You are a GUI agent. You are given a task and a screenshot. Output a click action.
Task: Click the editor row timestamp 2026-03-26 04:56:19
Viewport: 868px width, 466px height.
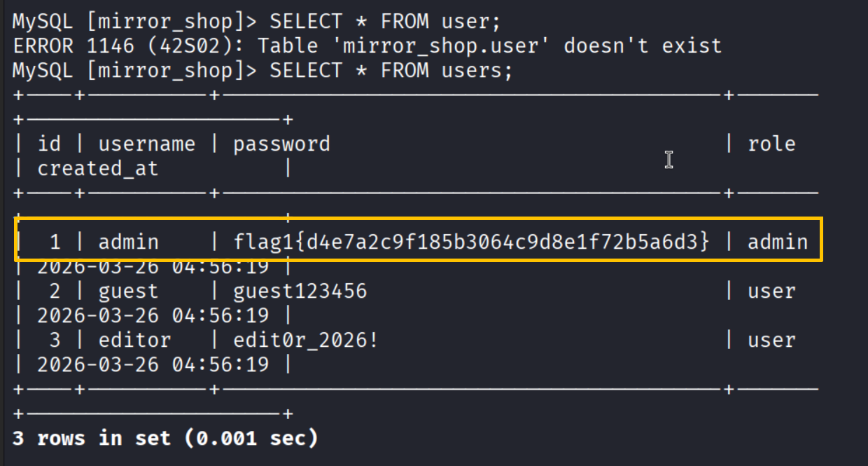153,365
